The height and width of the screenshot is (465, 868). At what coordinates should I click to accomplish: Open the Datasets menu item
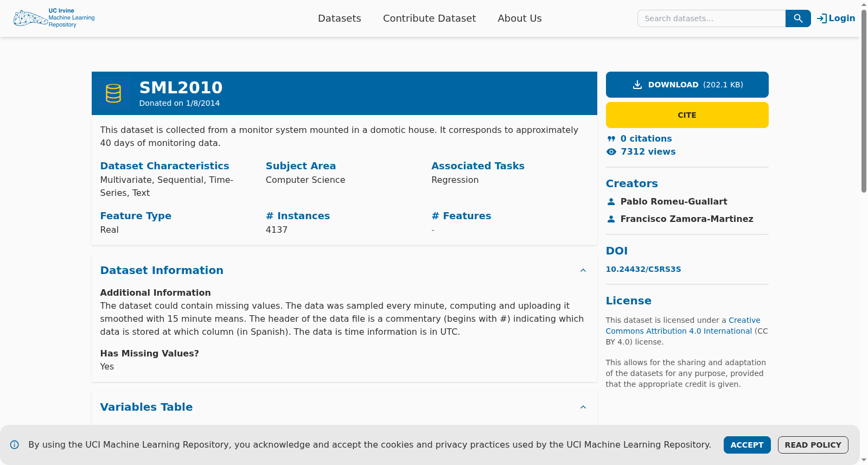[x=340, y=18]
